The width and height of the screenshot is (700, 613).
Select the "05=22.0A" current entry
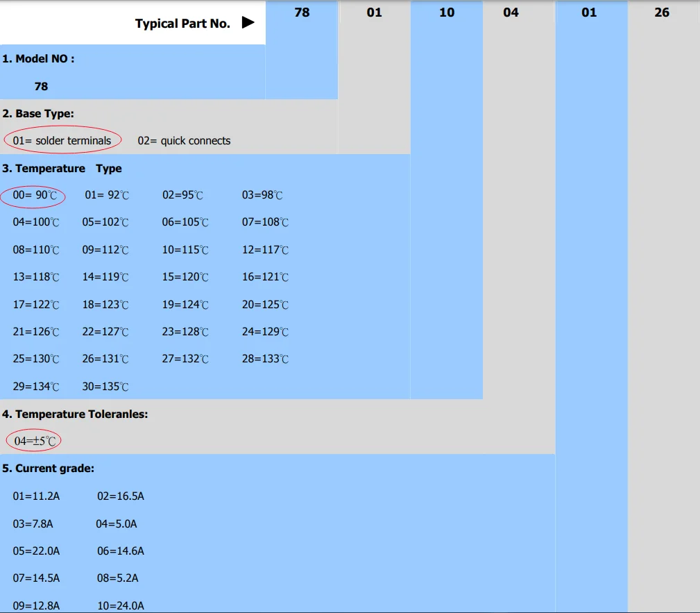36,551
